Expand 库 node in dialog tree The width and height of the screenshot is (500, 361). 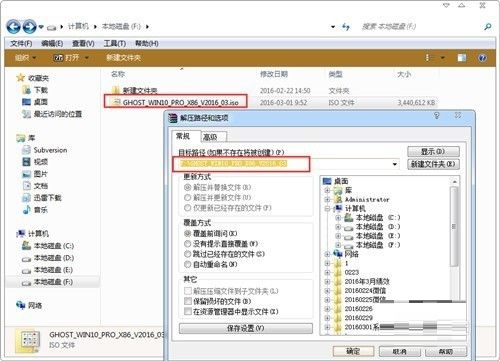click(327, 190)
